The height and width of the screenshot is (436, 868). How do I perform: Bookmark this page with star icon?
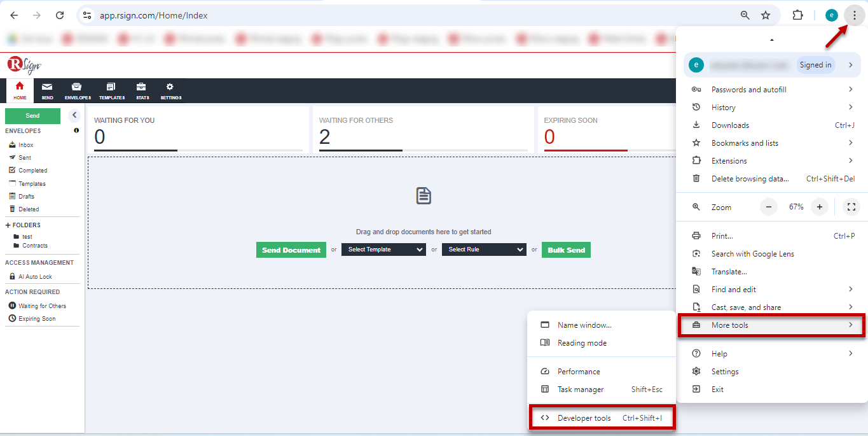point(766,15)
